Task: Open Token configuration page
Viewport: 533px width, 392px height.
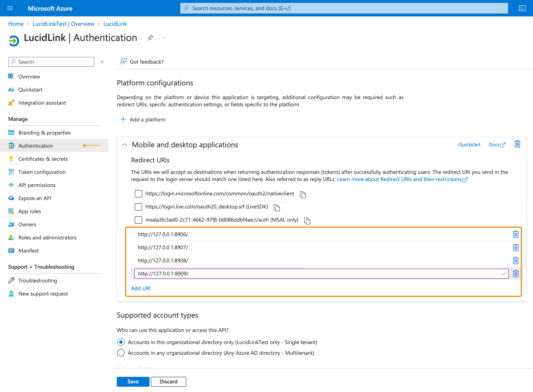Action: pos(42,172)
